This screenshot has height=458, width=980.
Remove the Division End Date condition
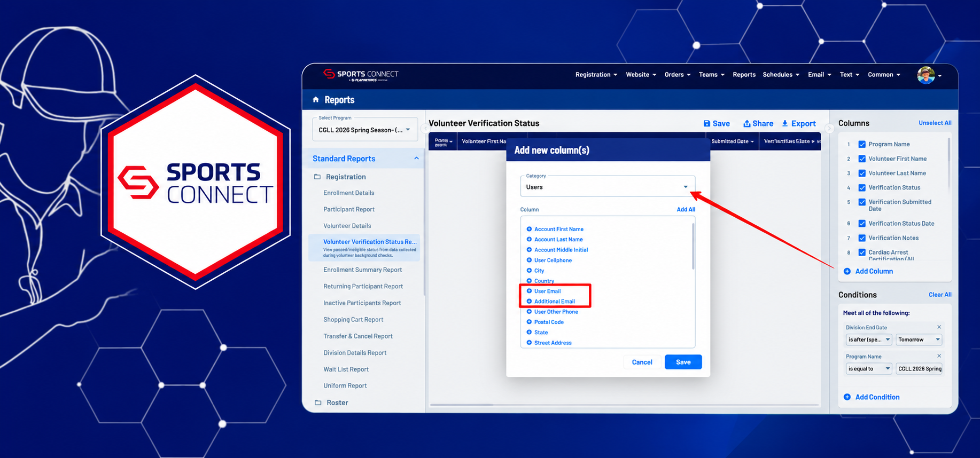[x=939, y=327]
